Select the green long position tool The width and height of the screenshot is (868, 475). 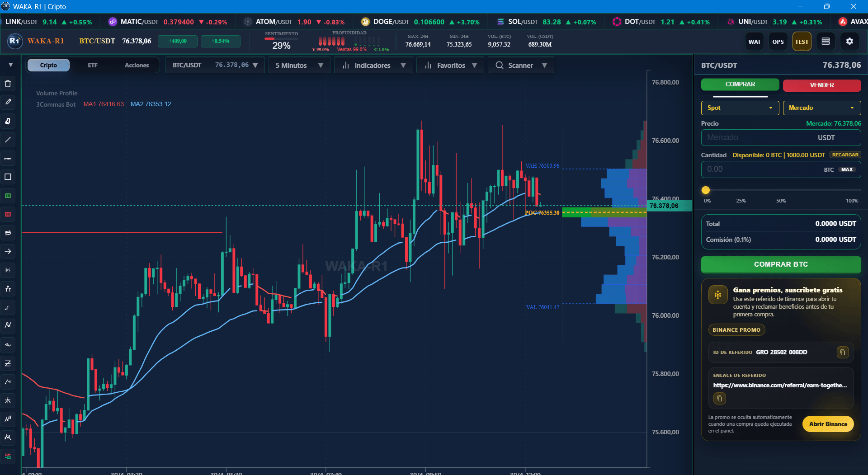click(x=8, y=196)
